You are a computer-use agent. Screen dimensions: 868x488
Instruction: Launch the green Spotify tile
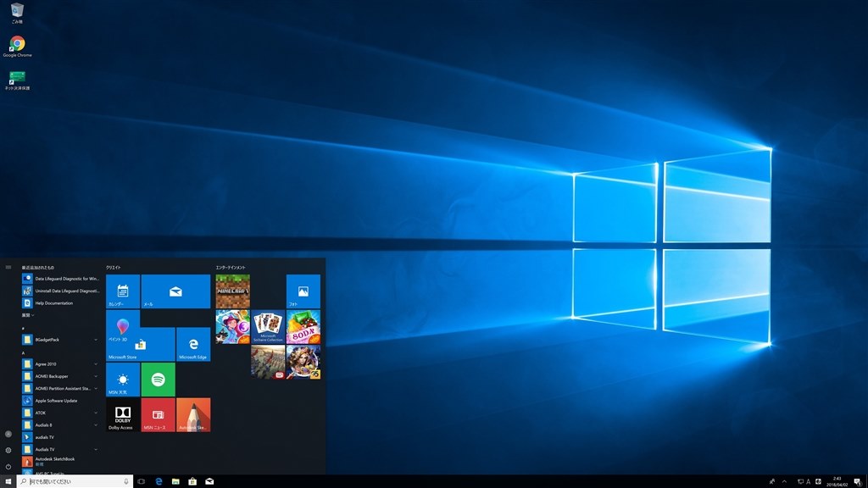pos(159,380)
